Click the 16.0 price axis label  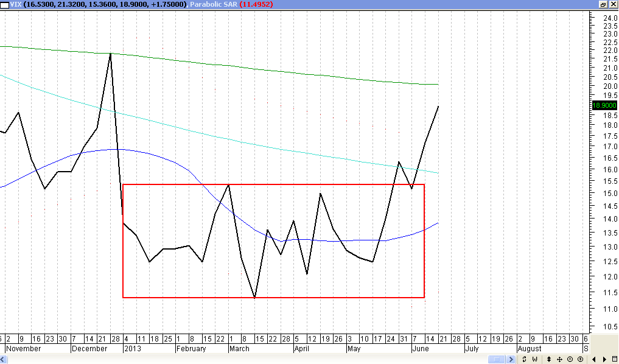[609, 169]
